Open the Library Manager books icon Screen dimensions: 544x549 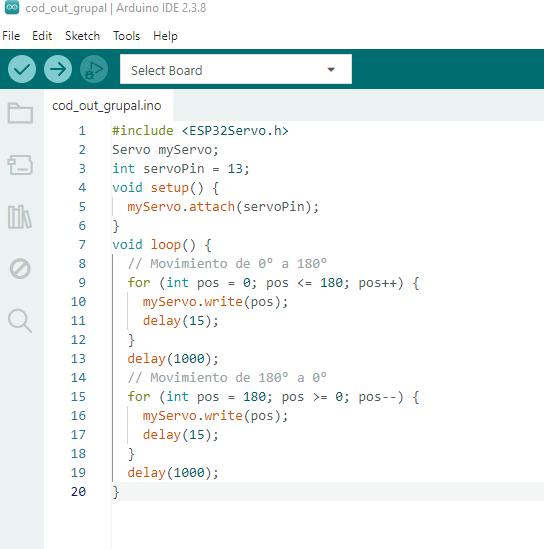click(20, 217)
